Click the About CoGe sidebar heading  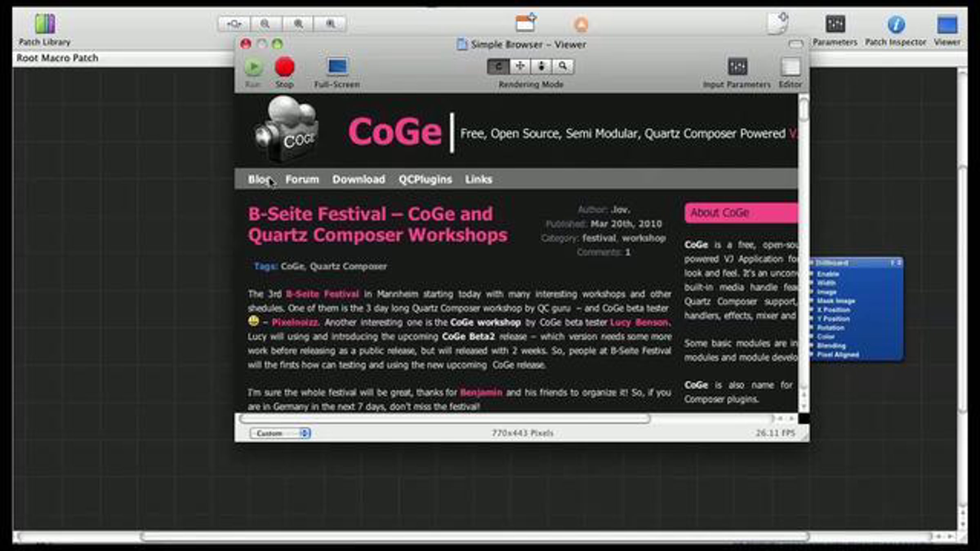pos(741,213)
